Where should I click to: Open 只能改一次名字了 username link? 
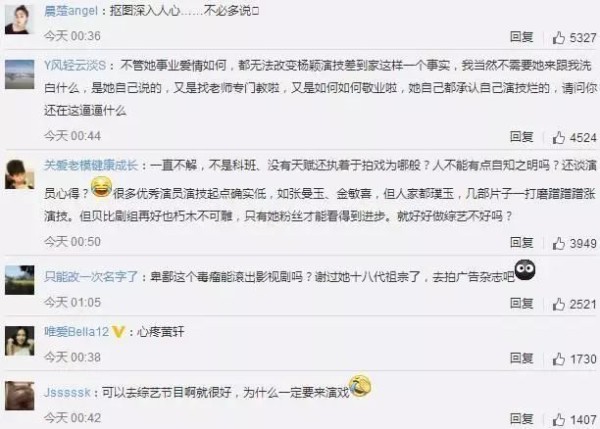coord(91,276)
